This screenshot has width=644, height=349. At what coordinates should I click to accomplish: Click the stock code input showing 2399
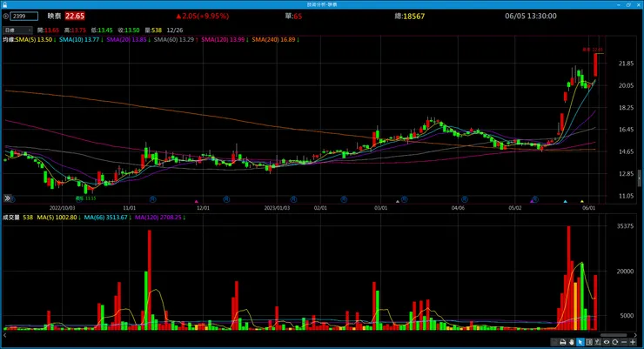(x=23, y=16)
